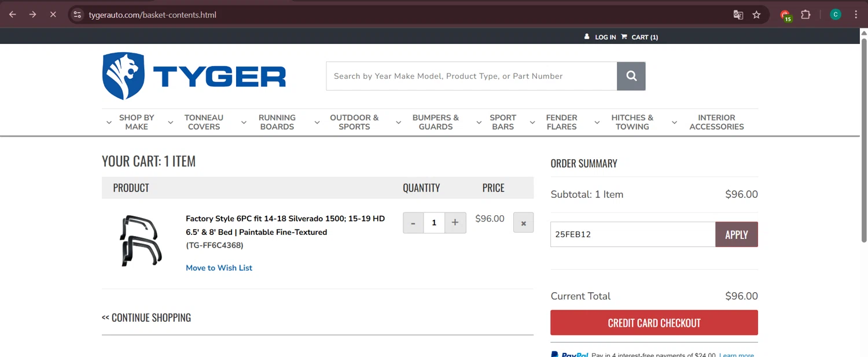Click the browser forward arrow
868x357 pixels.
[x=32, y=14]
